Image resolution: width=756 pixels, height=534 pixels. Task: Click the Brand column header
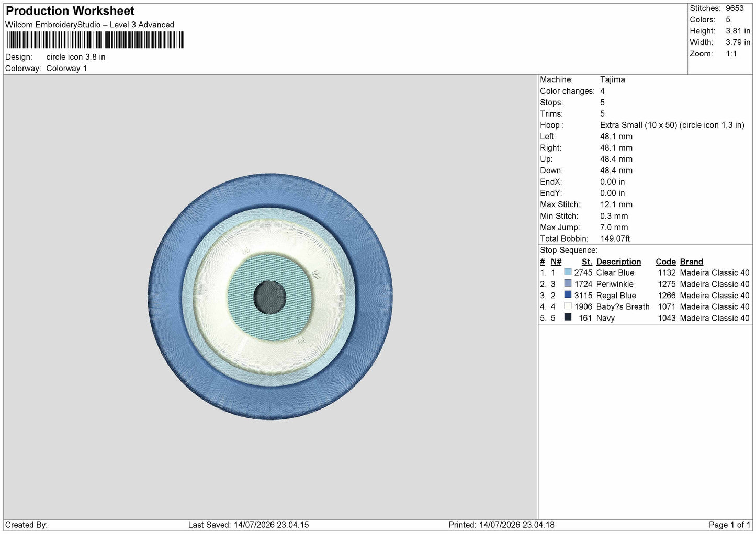692,262
